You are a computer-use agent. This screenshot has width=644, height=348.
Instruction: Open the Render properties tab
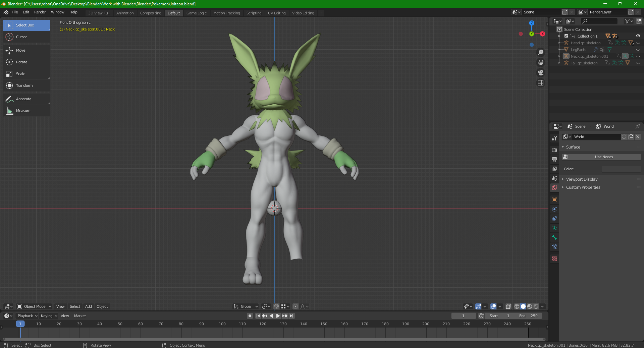(554, 150)
